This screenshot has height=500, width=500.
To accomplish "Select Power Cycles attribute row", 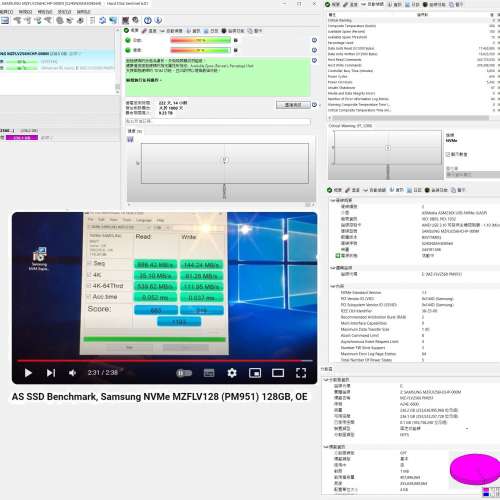I will pos(413,76).
